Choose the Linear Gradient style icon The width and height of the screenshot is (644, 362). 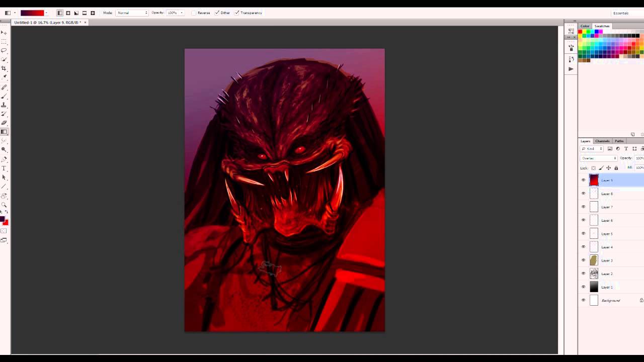coord(60,13)
